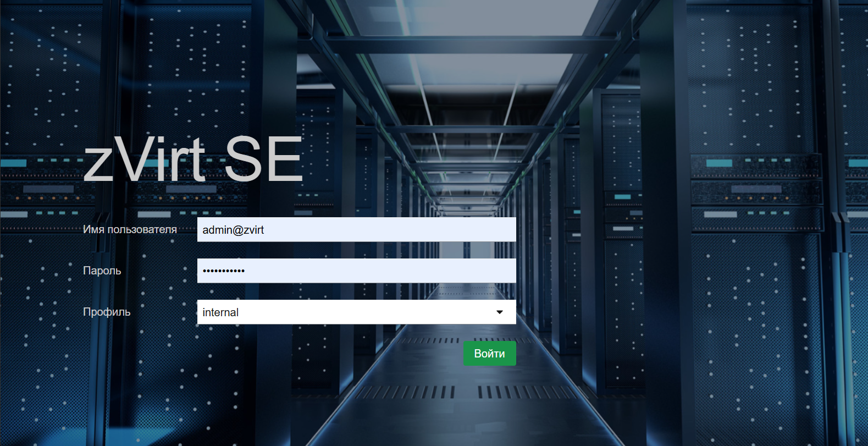Click the Пароль label
Image resolution: width=868 pixels, height=446 pixels.
pyautogui.click(x=102, y=271)
